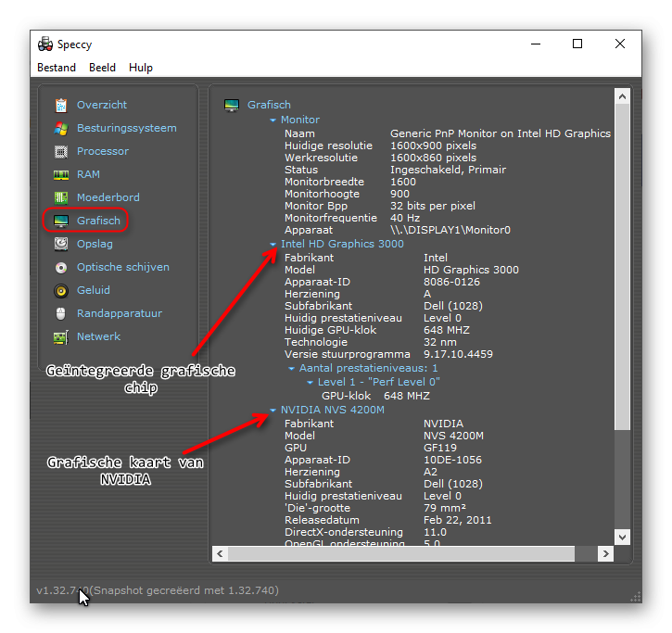Open the Geluid section
672x633 pixels.
click(x=94, y=290)
